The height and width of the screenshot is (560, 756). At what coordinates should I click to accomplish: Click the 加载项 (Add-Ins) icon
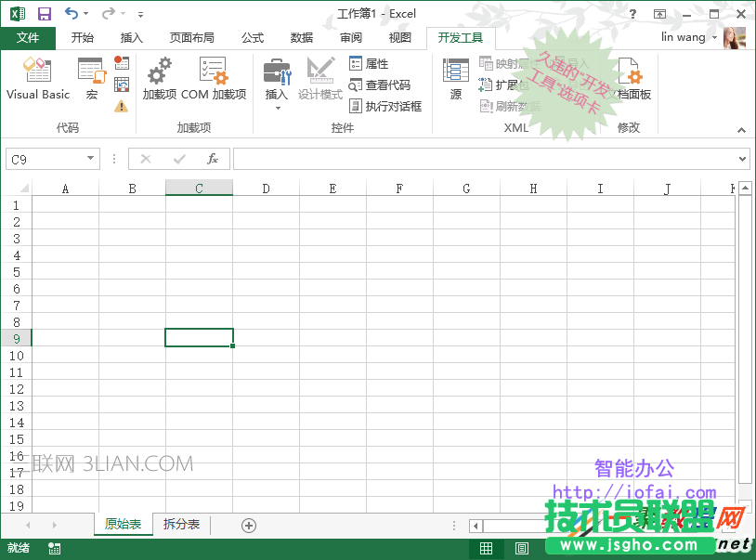[158, 79]
